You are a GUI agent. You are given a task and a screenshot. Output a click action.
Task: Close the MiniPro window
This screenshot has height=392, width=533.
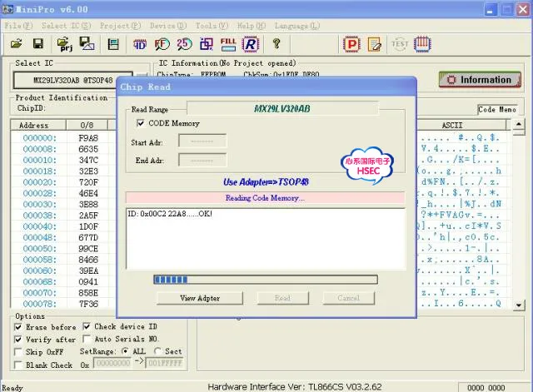coord(523,9)
